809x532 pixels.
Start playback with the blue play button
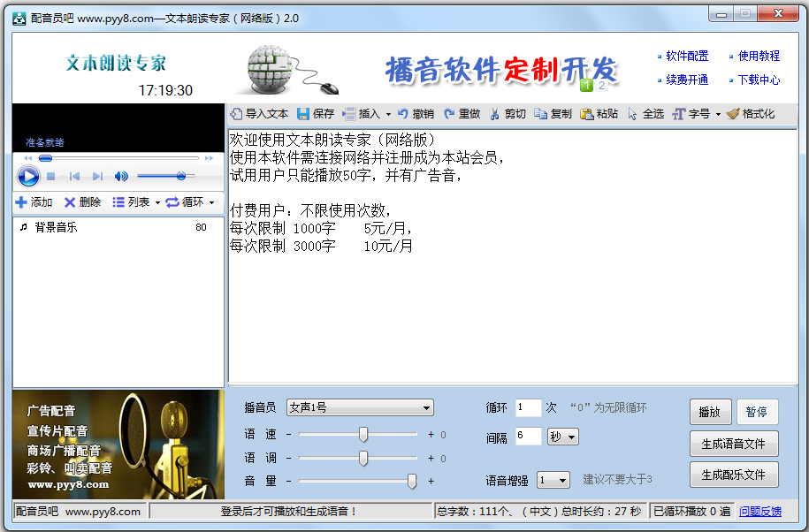tap(28, 177)
